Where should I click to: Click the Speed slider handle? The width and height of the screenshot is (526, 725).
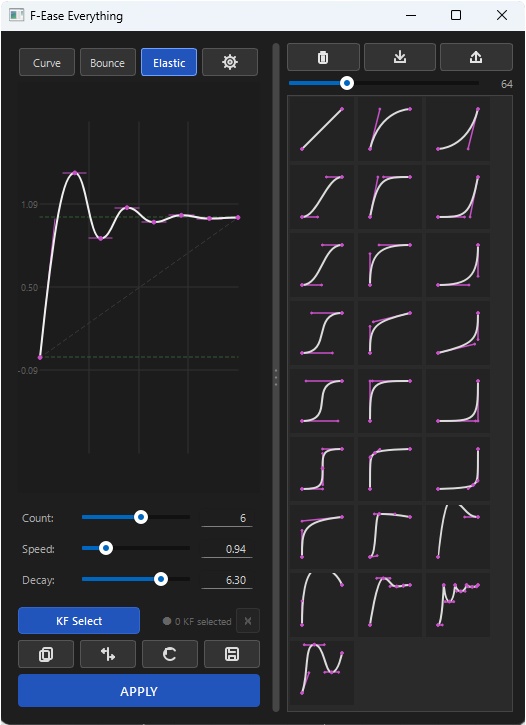tap(106, 548)
